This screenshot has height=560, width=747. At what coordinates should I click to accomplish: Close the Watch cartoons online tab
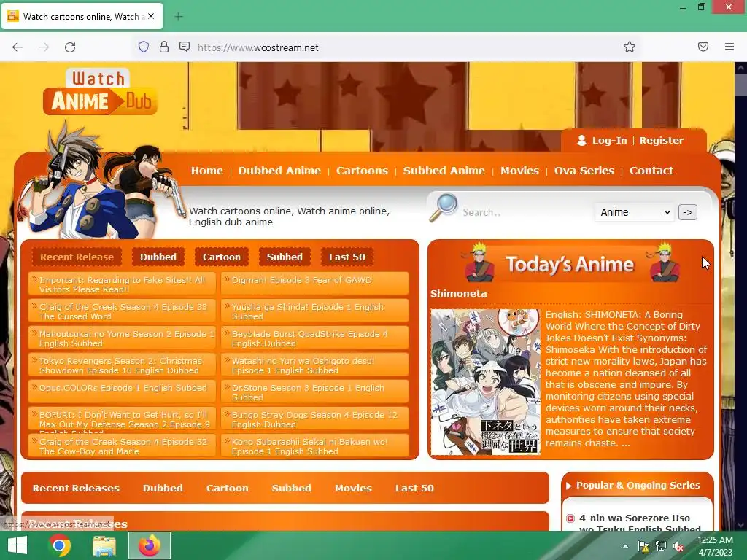tap(151, 16)
